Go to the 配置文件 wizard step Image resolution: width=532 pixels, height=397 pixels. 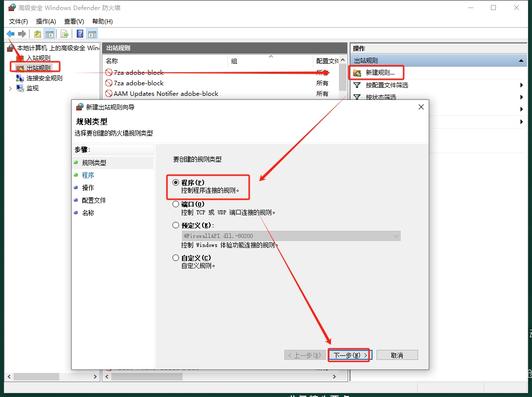(94, 200)
